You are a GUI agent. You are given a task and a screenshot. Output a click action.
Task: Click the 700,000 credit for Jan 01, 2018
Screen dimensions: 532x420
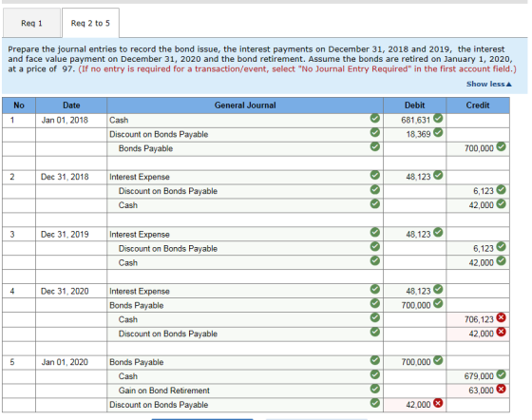pos(478,148)
